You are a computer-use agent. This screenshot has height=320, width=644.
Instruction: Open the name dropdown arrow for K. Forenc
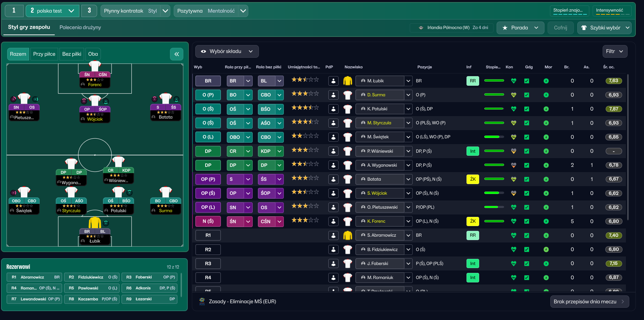pos(408,221)
